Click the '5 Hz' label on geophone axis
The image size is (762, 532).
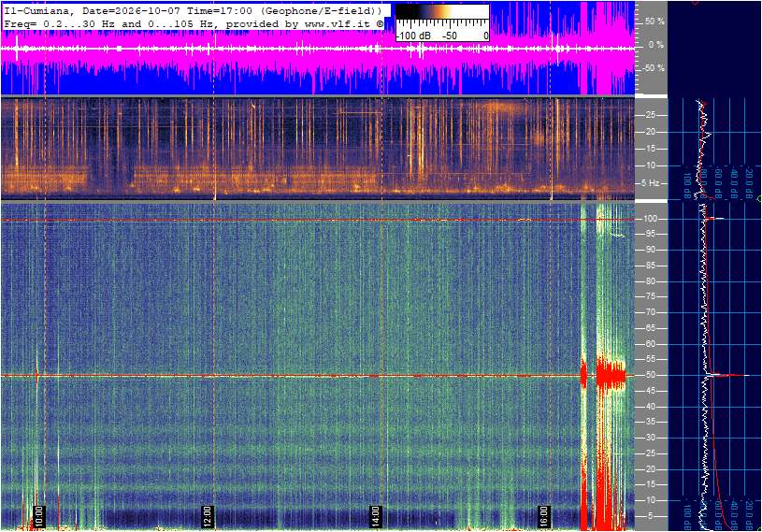[650, 183]
